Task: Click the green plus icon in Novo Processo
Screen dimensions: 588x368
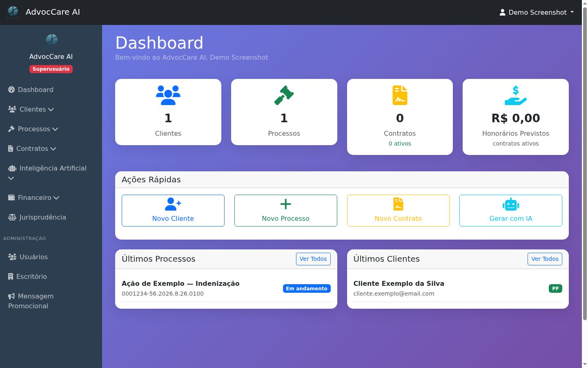Action: (x=286, y=204)
